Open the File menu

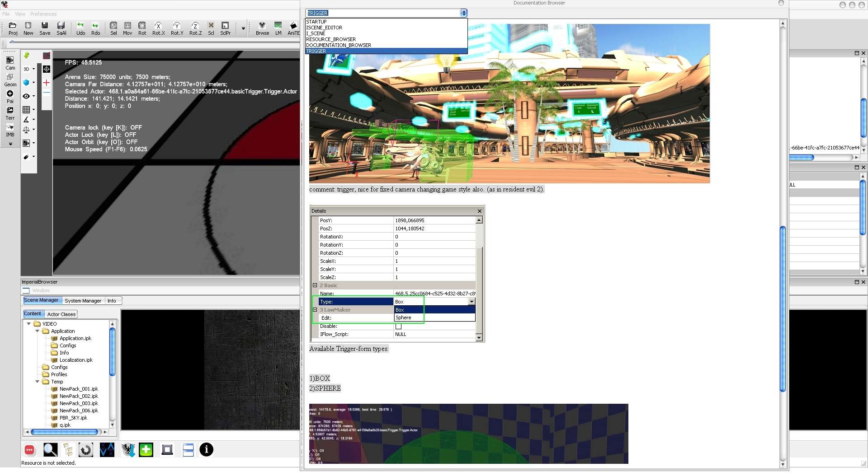coord(6,14)
